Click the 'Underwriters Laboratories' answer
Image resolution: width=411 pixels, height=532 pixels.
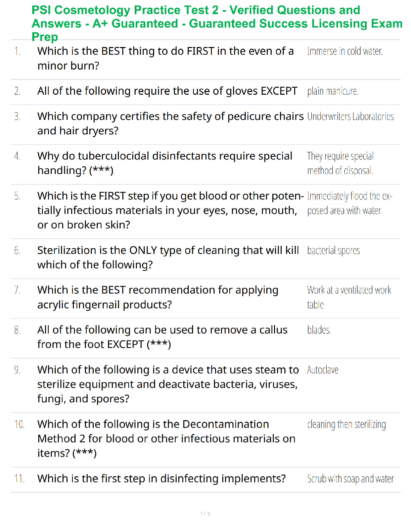pos(350,117)
